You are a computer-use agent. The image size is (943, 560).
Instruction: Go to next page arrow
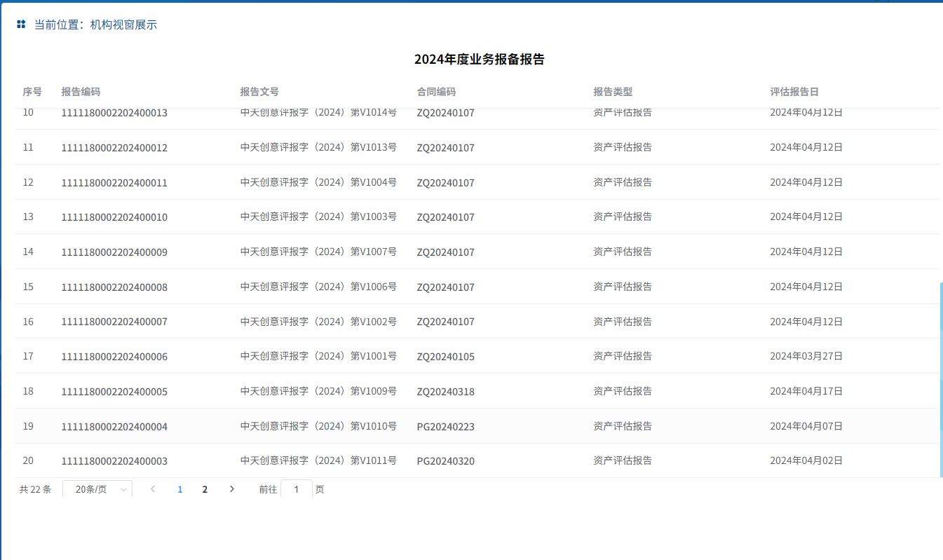point(232,489)
